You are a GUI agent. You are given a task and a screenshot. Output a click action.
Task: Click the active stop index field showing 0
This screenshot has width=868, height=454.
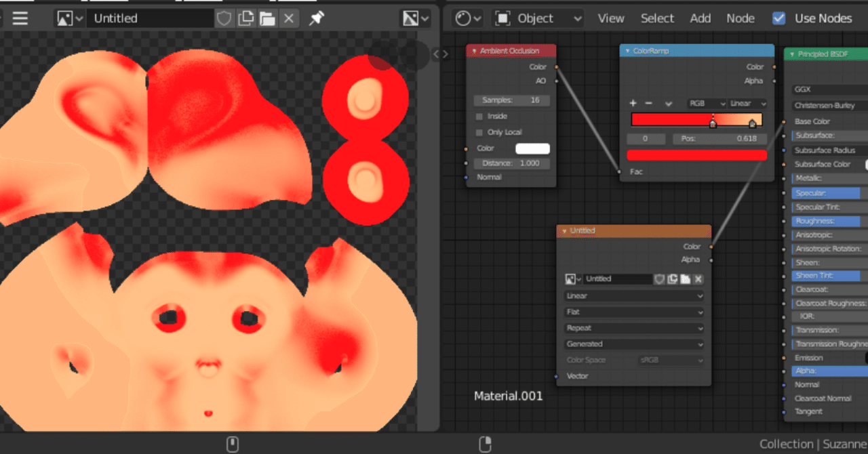point(645,138)
